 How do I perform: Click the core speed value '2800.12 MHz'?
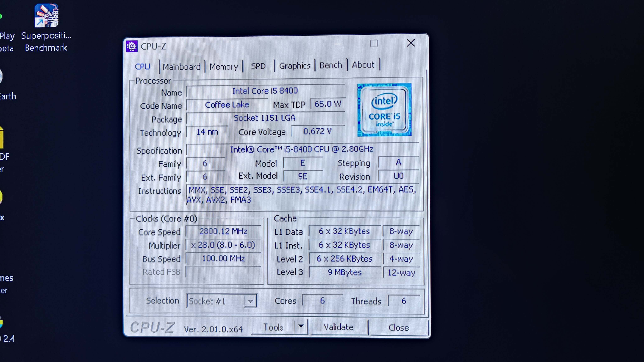click(x=223, y=231)
